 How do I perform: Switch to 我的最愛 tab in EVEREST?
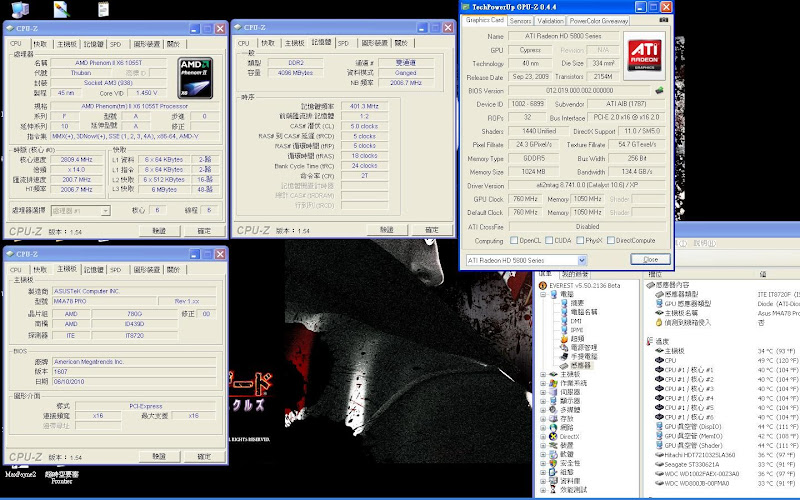click(x=575, y=274)
